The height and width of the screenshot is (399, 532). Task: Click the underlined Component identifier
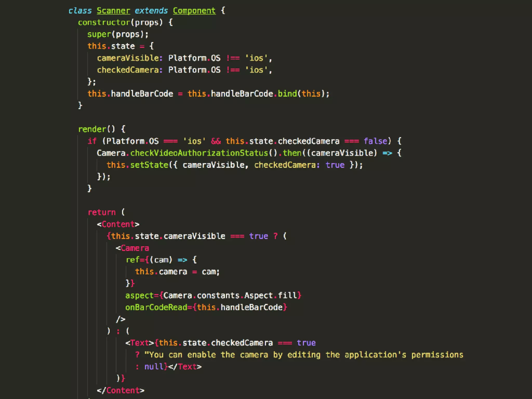click(x=194, y=11)
